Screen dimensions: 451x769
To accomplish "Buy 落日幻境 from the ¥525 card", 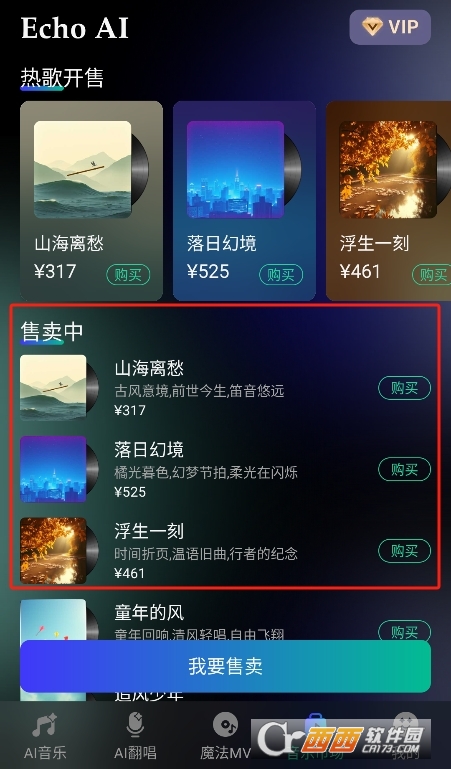I will coord(281,275).
